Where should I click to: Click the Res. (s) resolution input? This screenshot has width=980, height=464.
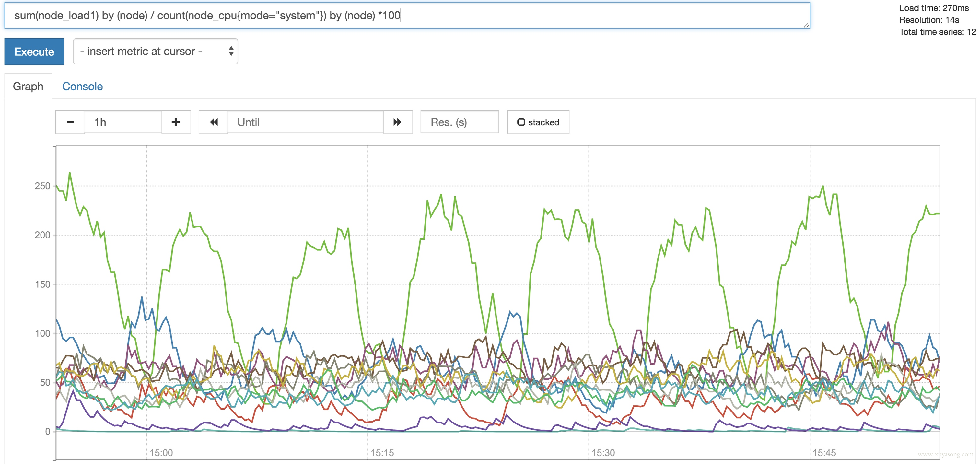(x=459, y=122)
